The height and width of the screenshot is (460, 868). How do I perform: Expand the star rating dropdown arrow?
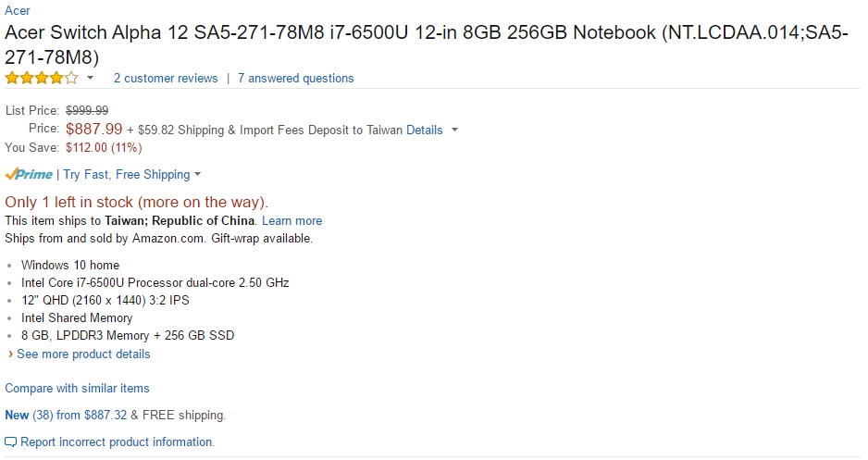91,78
